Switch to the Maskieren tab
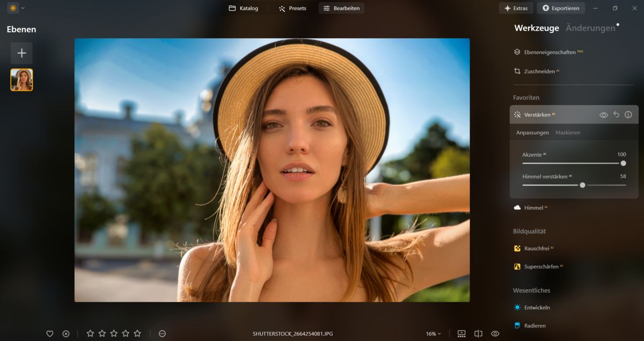 click(568, 132)
